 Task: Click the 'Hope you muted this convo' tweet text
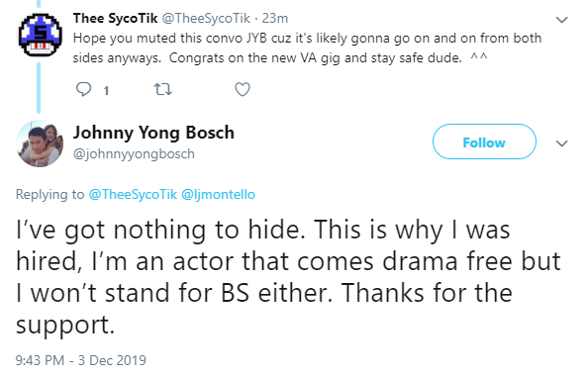point(307,47)
